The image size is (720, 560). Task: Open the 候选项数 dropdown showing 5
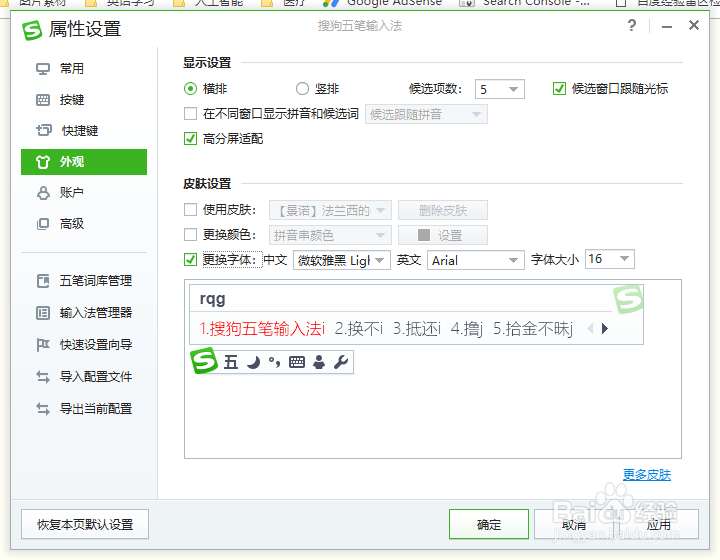tap(500, 89)
